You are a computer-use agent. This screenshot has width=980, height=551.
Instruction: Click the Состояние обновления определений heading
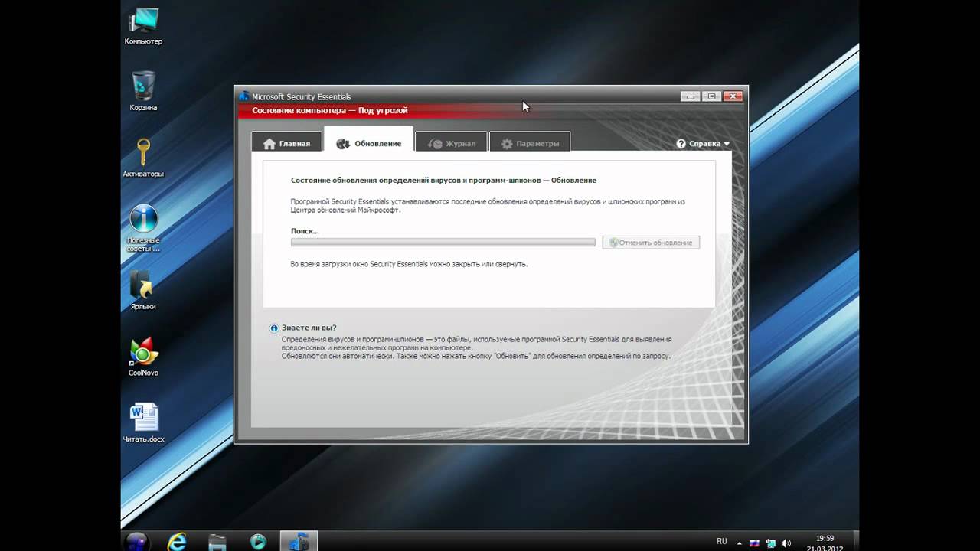coord(443,181)
